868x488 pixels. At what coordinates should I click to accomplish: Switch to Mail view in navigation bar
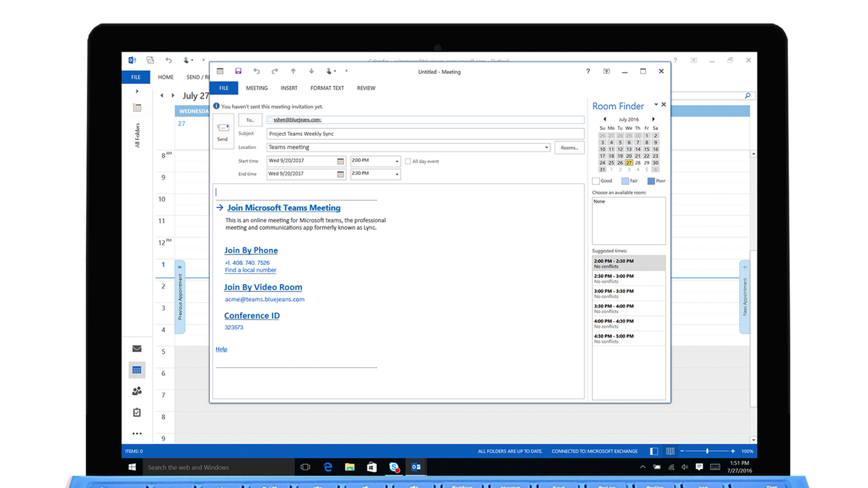click(137, 349)
